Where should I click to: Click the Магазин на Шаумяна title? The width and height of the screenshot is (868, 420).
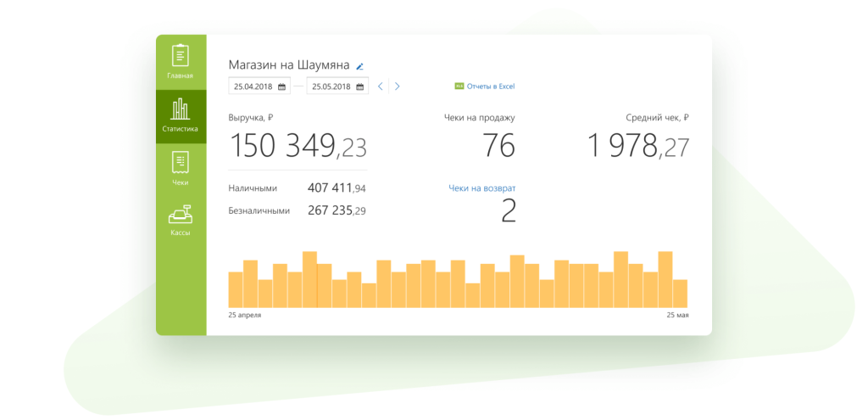pyautogui.click(x=289, y=65)
